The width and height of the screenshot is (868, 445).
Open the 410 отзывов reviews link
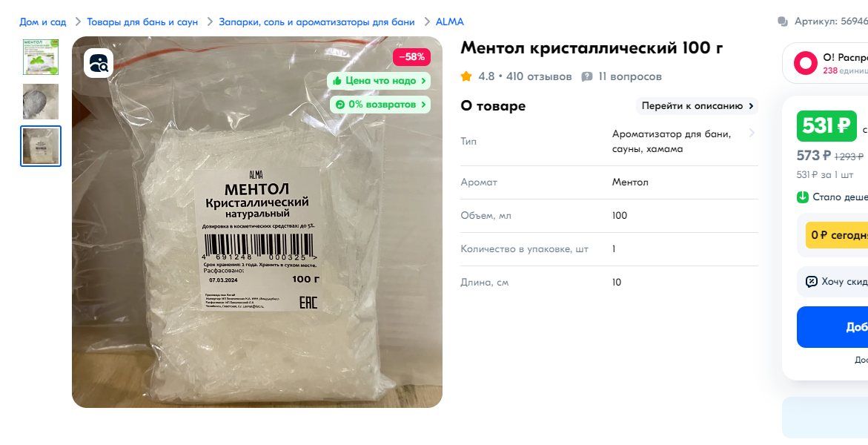point(539,76)
